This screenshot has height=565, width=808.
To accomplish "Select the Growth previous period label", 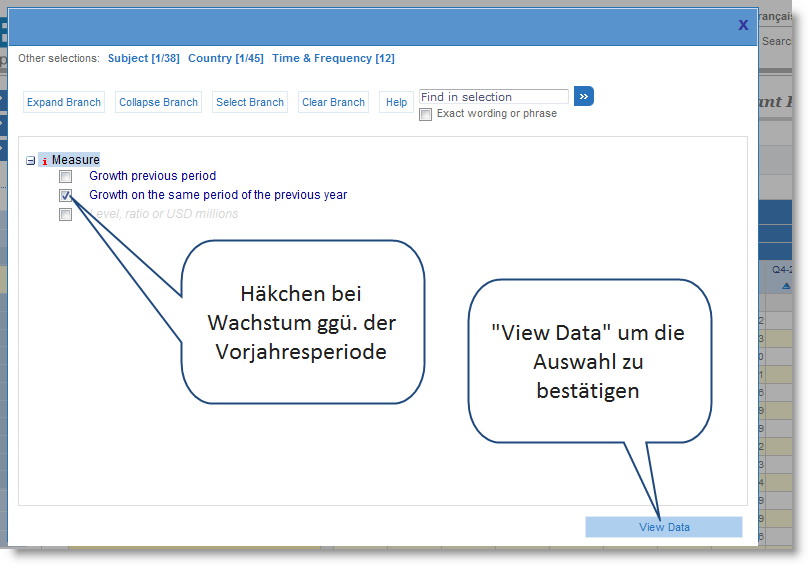I will pyautogui.click(x=152, y=176).
